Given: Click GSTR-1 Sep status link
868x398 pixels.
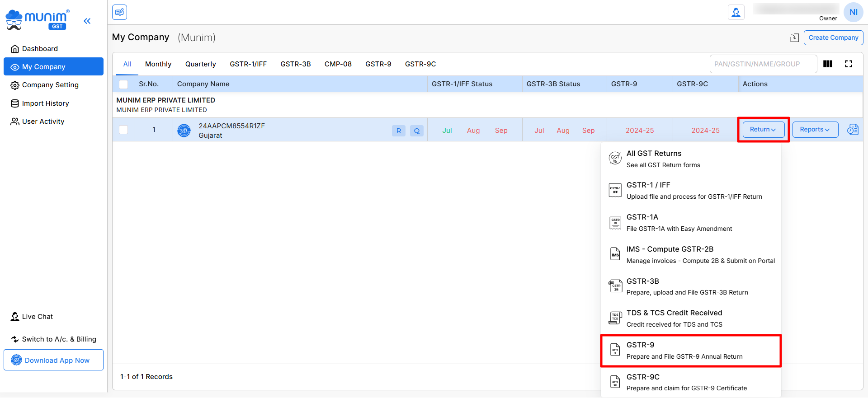Looking at the screenshot, I should coord(501,131).
